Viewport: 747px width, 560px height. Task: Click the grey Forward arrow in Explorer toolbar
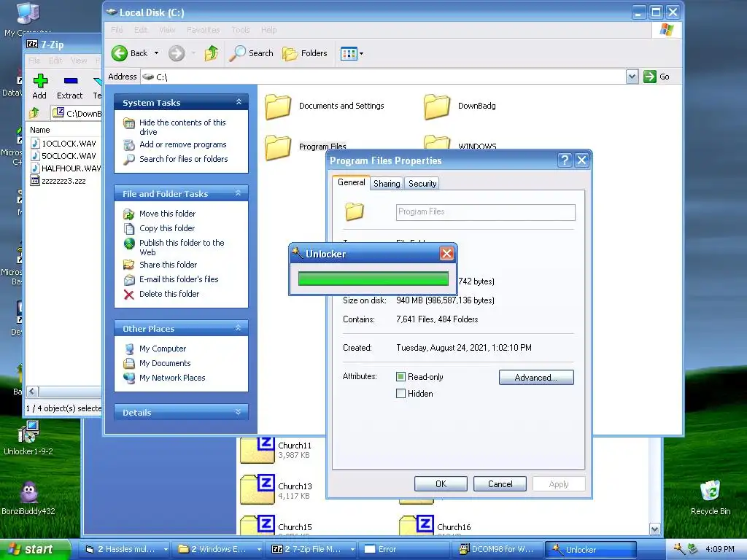coord(177,53)
